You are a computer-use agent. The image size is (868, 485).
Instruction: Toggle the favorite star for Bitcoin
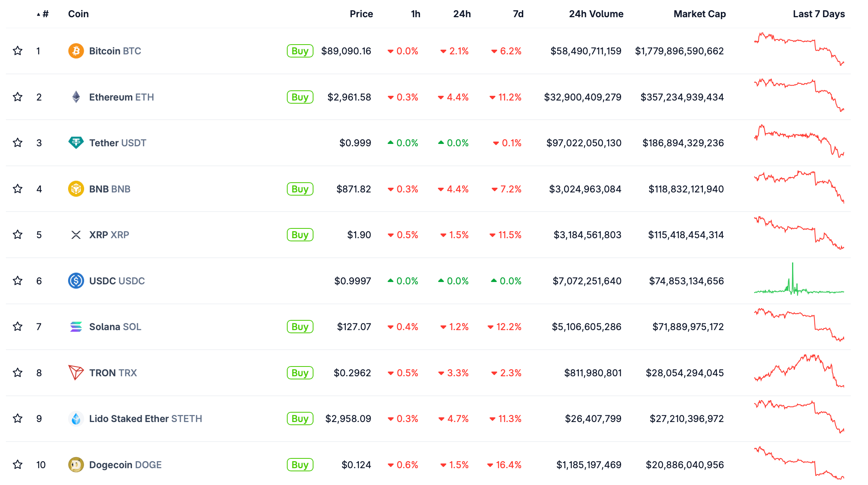click(x=18, y=51)
